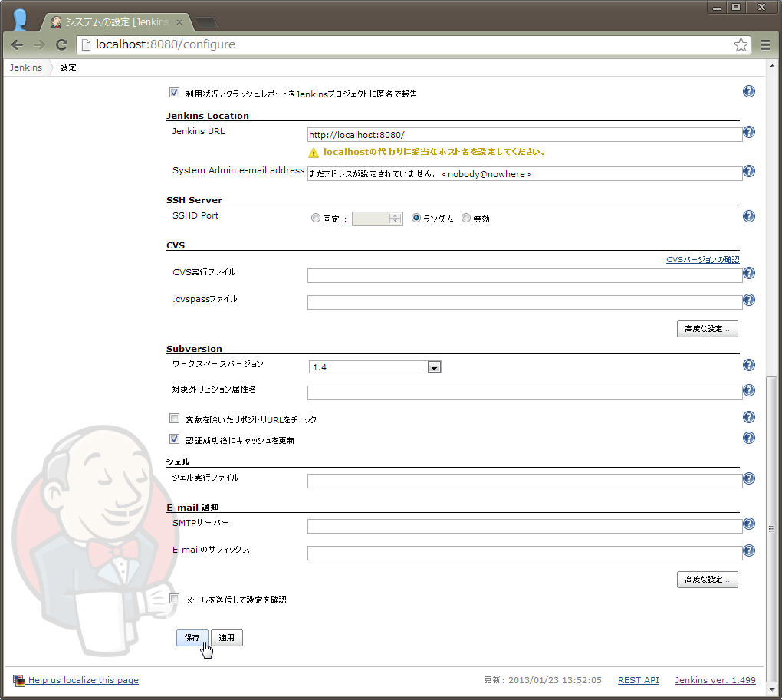782x700 pixels.
Task: Open help for usage statistics reporting checkbox
Action: point(748,91)
